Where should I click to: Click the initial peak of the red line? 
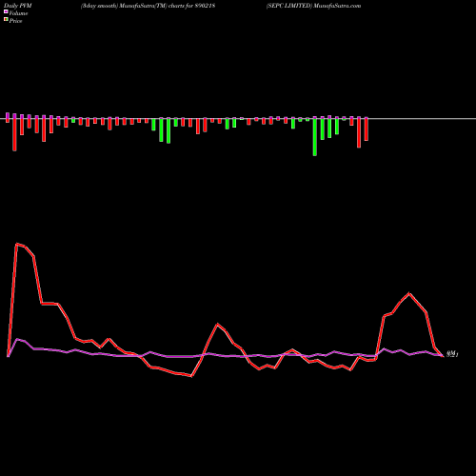click(x=16, y=244)
